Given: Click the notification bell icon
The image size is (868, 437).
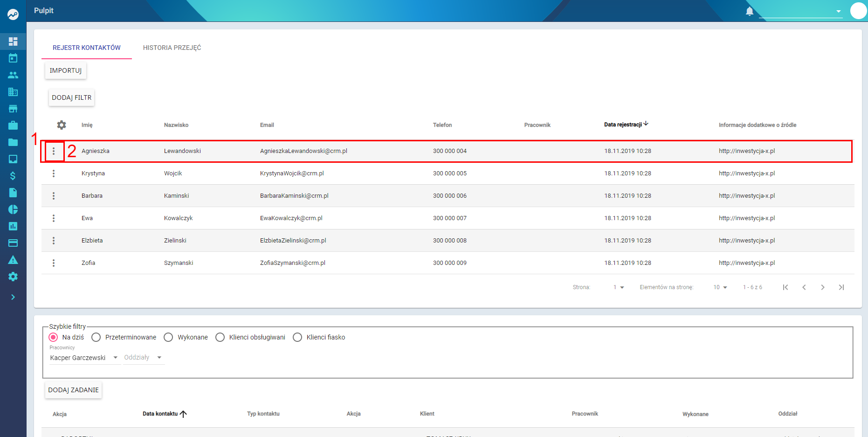Looking at the screenshot, I should coord(750,11).
